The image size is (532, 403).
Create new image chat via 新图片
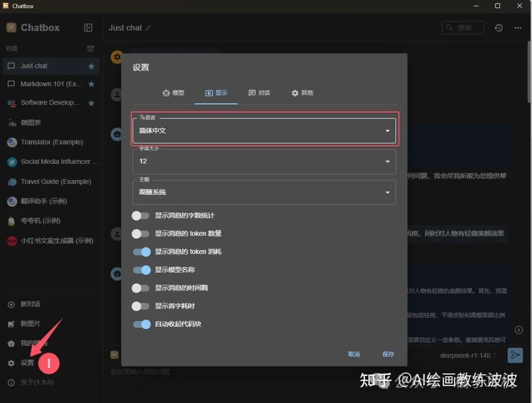[x=51, y=324]
